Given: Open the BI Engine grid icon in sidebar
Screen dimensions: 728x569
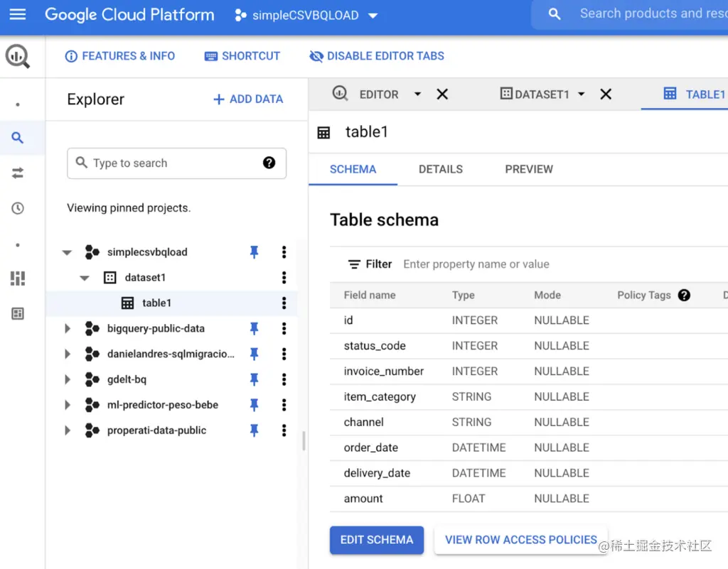Looking at the screenshot, I should point(18,278).
